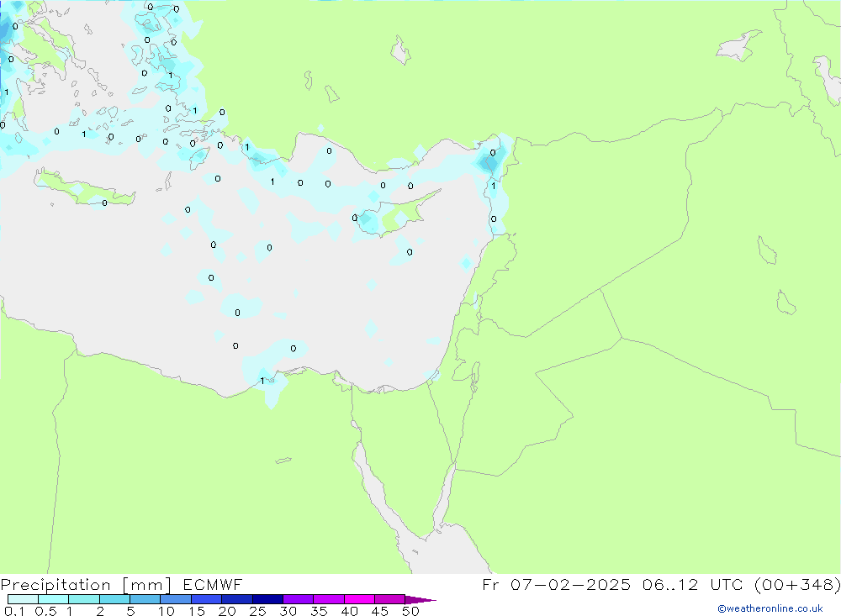The image size is (841, 616).
Task: Click the '40' legend scale label
Action: tap(349, 611)
